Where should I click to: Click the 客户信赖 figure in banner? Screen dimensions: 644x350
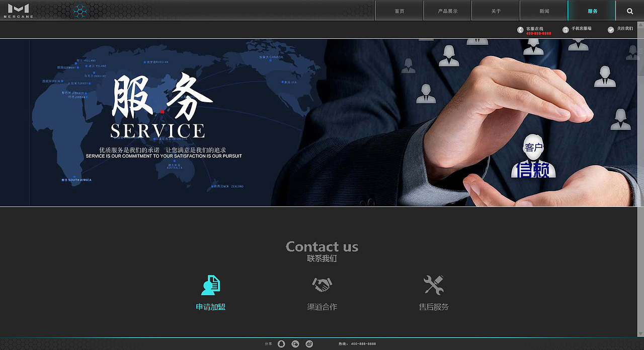tap(533, 156)
